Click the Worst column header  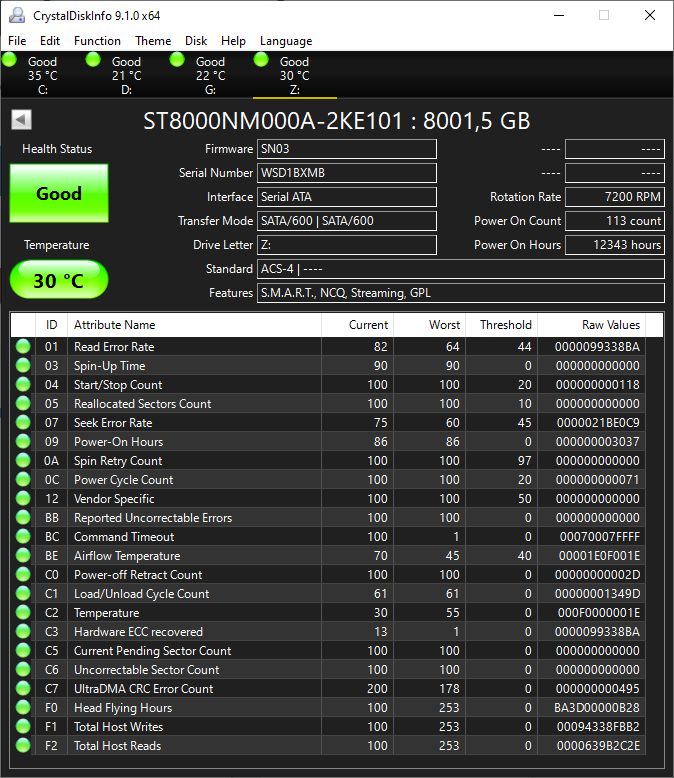[x=429, y=325]
